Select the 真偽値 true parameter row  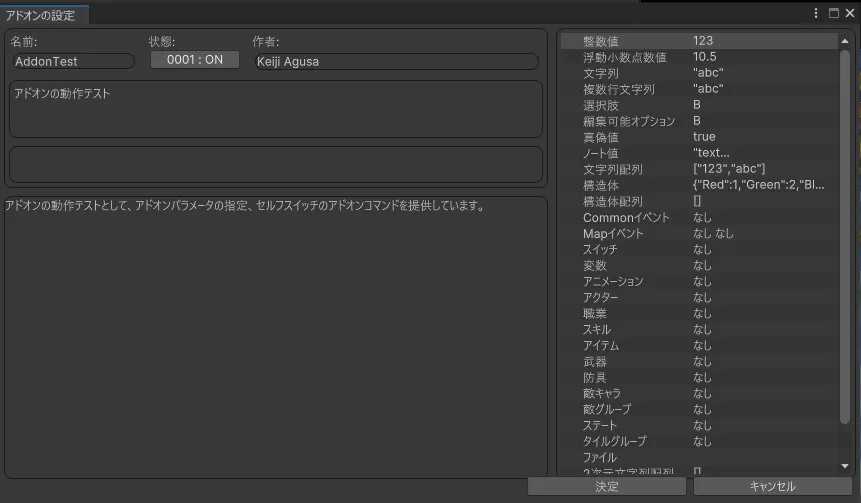[697, 137]
